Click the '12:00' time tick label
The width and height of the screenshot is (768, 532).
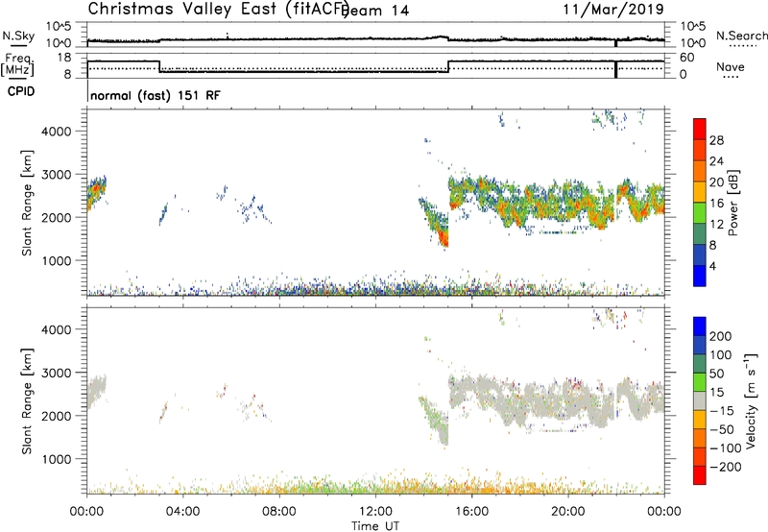375,512
